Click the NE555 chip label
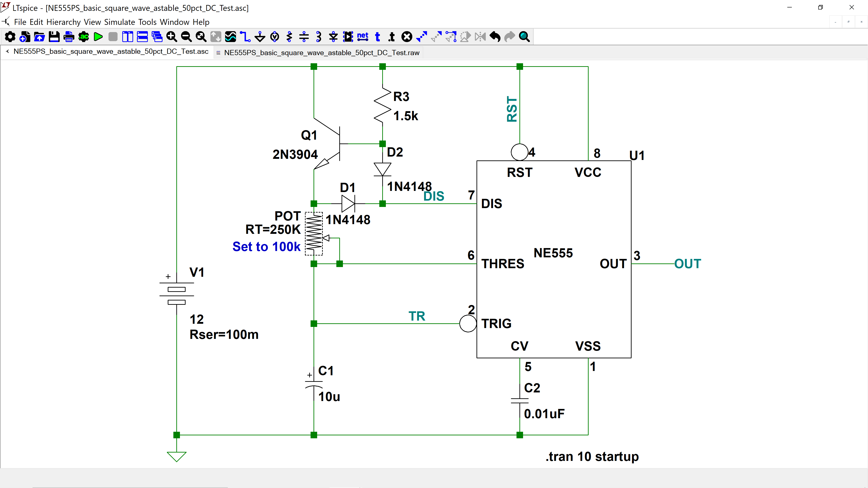This screenshot has width=868, height=488. 553,253
